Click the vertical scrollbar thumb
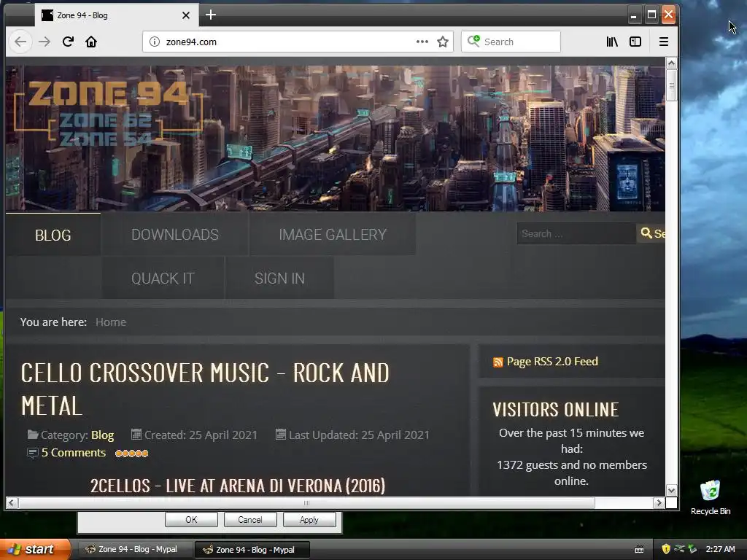Screen dimensions: 747x560 tap(672, 85)
